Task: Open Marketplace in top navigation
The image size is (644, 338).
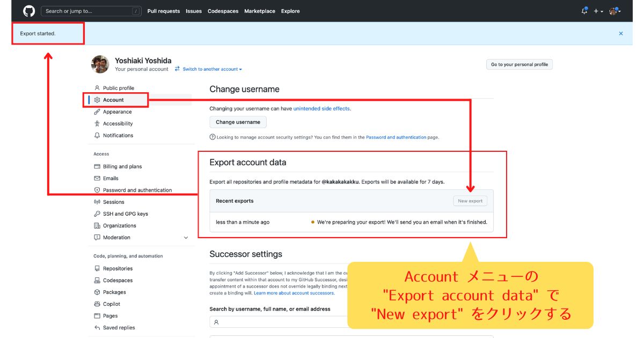Action: 260,11
